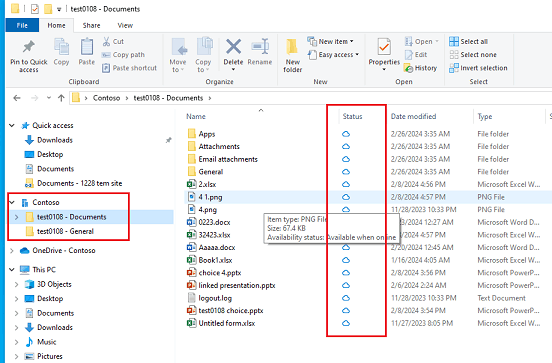552x363 pixels.
Task: Select test0108 choice.pptx file
Action: tap(225, 311)
